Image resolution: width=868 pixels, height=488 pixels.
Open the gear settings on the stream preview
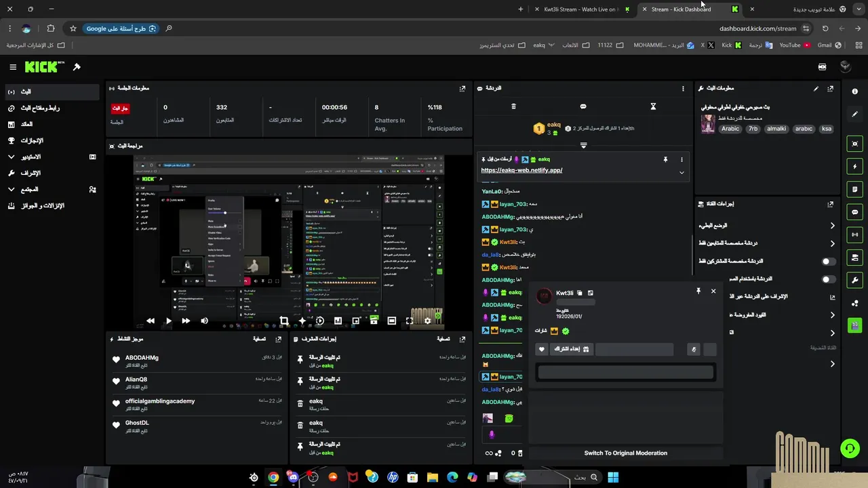pyautogui.click(x=427, y=321)
